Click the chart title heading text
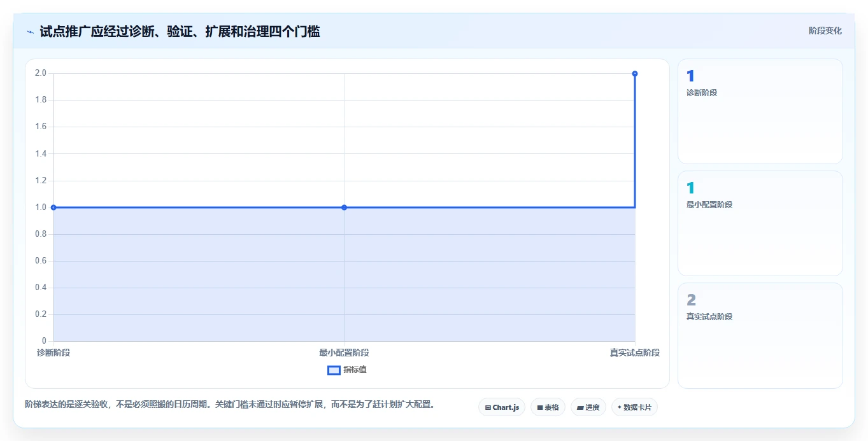This screenshot has height=441, width=868. (x=180, y=31)
